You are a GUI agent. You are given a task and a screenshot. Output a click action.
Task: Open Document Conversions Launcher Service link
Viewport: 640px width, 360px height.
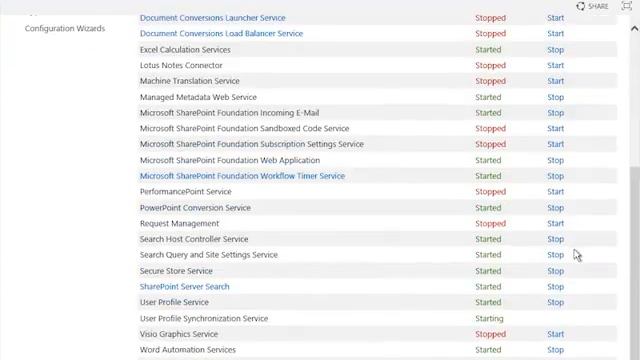click(213, 18)
